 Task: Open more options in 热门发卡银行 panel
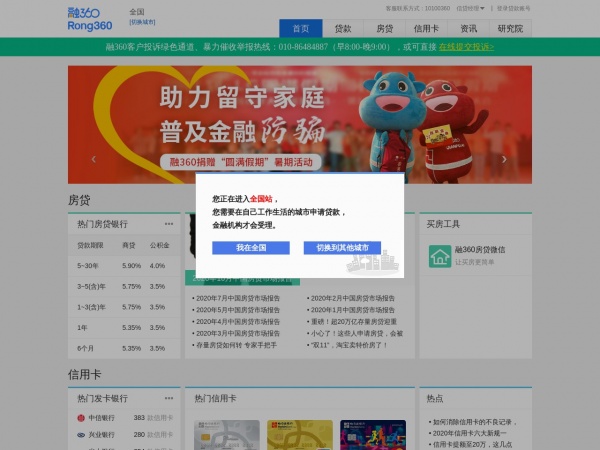[x=169, y=398]
